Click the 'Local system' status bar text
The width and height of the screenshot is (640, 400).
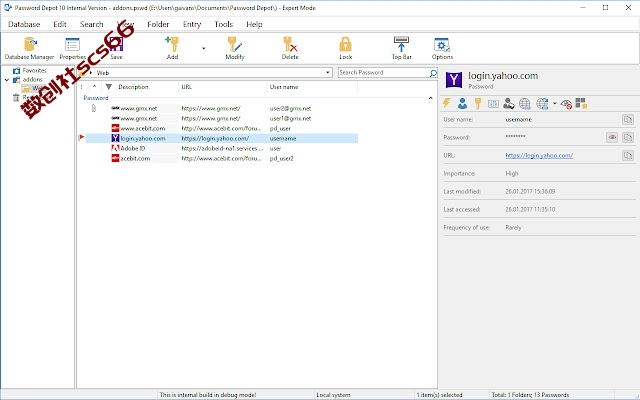(333, 395)
